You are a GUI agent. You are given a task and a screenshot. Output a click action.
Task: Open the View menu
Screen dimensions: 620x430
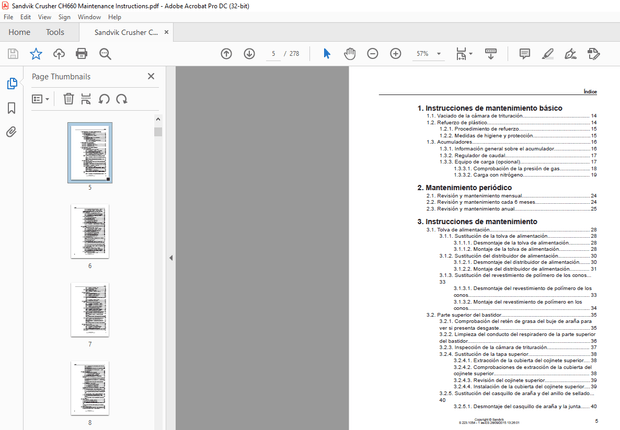tap(45, 17)
